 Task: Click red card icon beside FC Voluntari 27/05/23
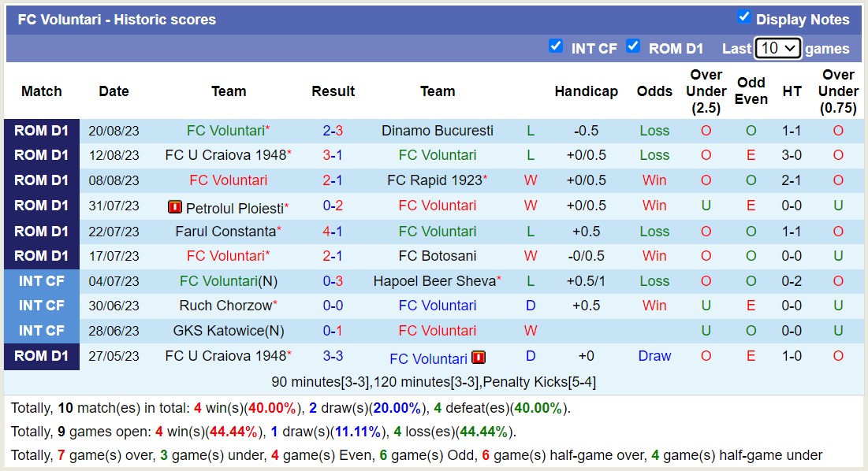479,358
